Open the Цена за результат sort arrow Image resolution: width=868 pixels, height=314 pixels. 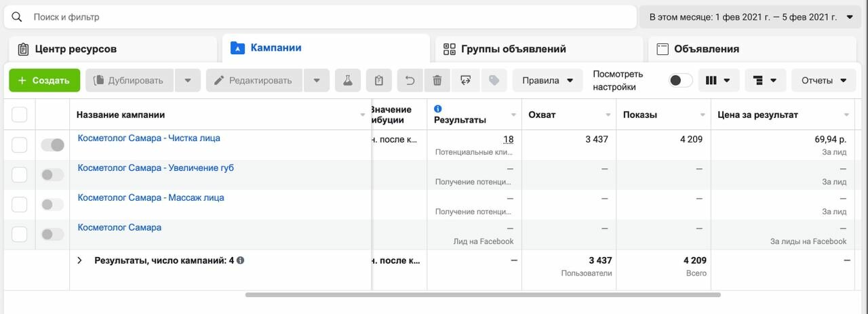(846, 115)
